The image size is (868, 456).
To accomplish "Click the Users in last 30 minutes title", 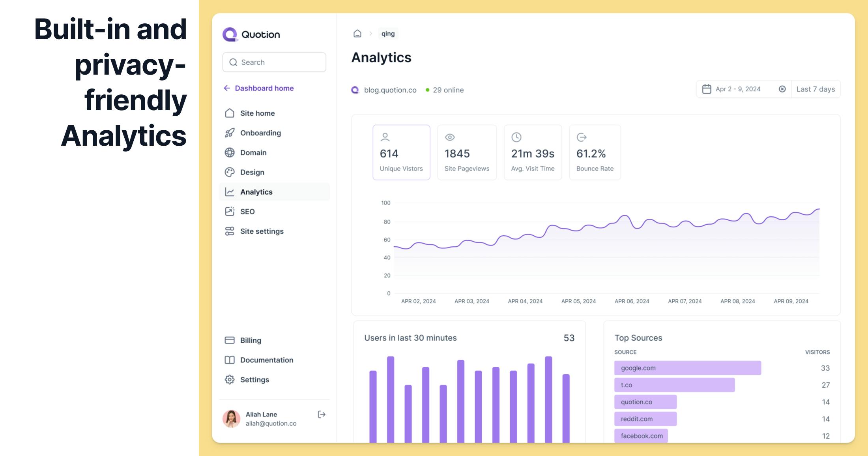I will pyautogui.click(x=410, y=338).
